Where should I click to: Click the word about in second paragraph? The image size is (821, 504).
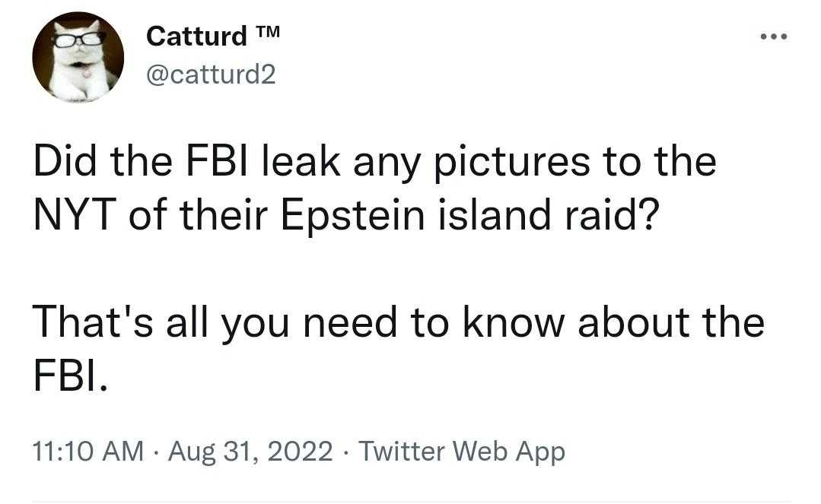pyautogui.click(x=633, y=322)
